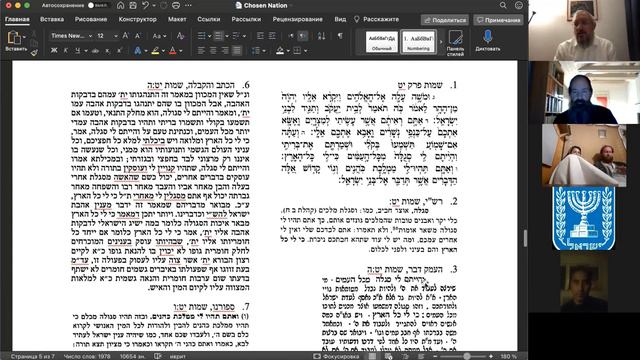640x360 pixels.
Task: Select the format painter brush icon
Action: tap(34, 52)
